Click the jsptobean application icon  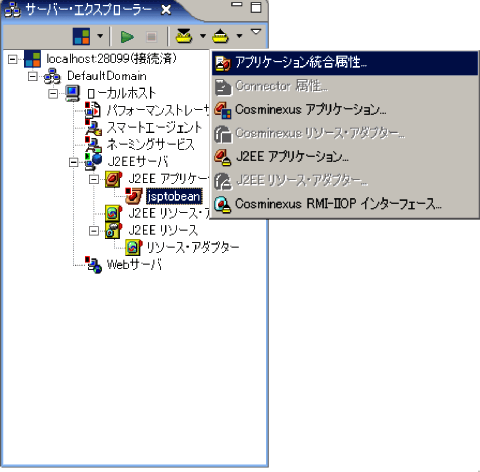[134, 196]
